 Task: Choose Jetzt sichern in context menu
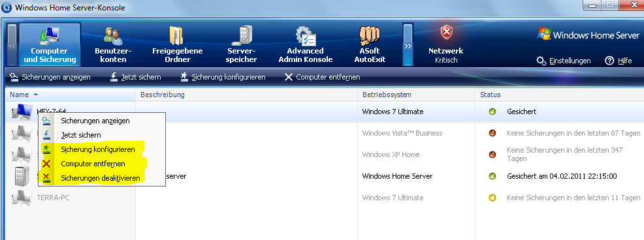102,135
